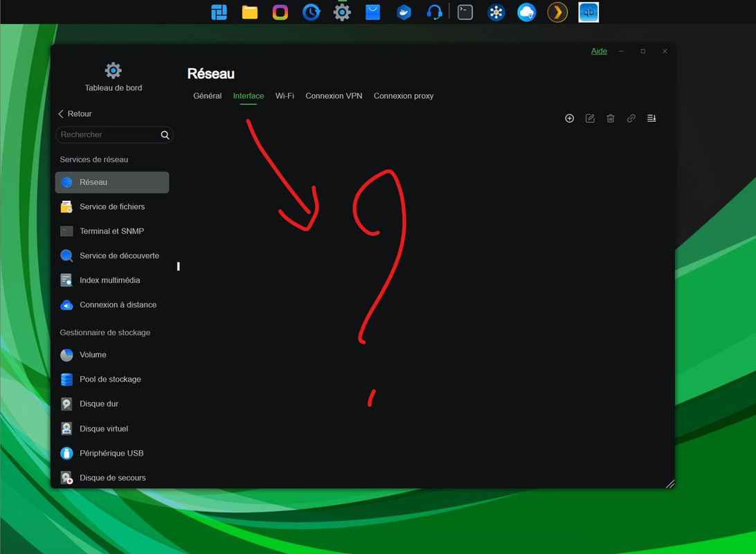
Task: Open the blue clock backup app icon
Action: click(x=311, y=12)
